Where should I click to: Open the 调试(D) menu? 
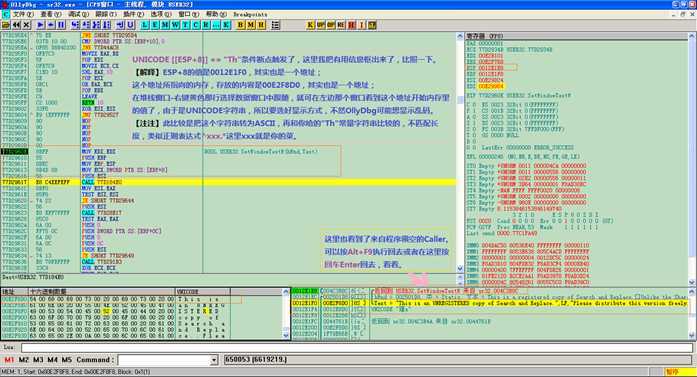(78, 14)
